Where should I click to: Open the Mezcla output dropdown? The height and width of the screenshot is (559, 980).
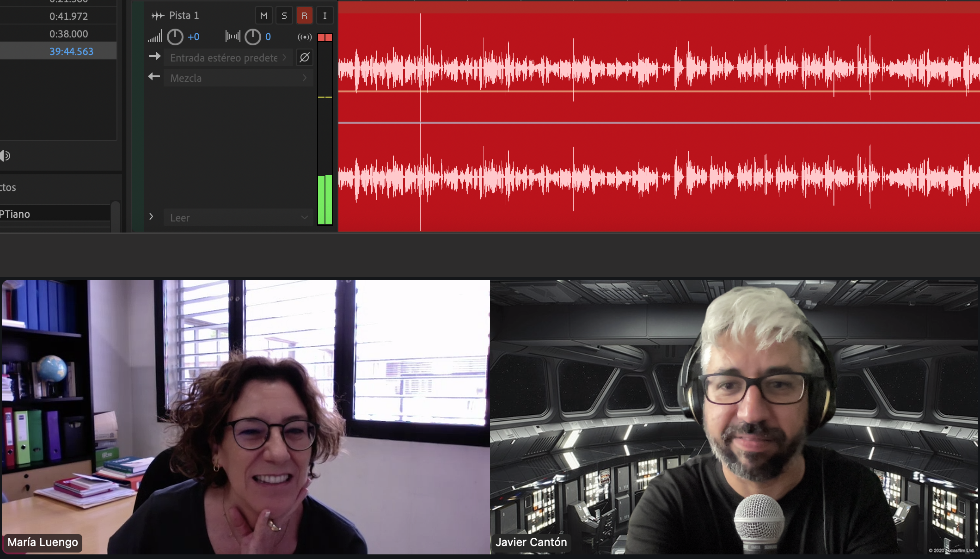coord(238,78)
